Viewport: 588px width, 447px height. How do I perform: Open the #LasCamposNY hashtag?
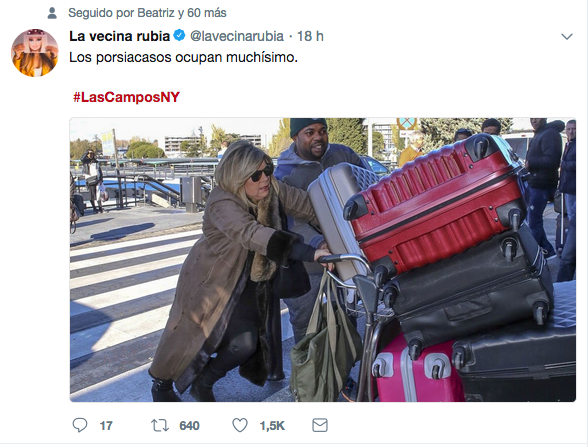tap(126, 97)
